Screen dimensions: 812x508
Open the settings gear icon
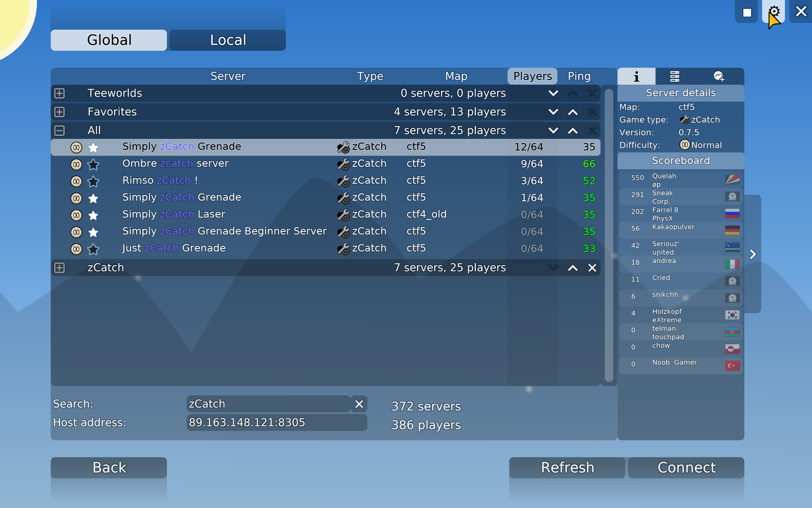point(773,11)
